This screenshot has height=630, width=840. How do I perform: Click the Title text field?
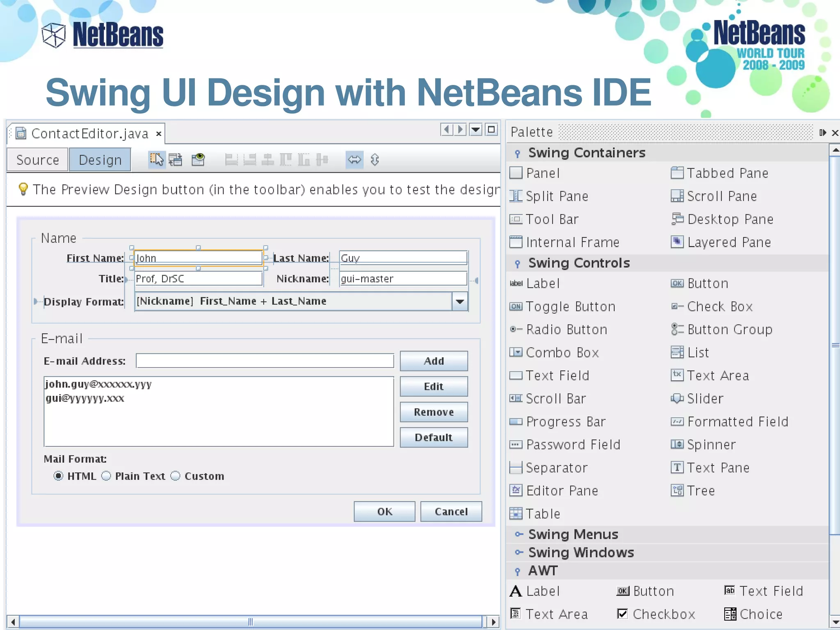[199, 278]
